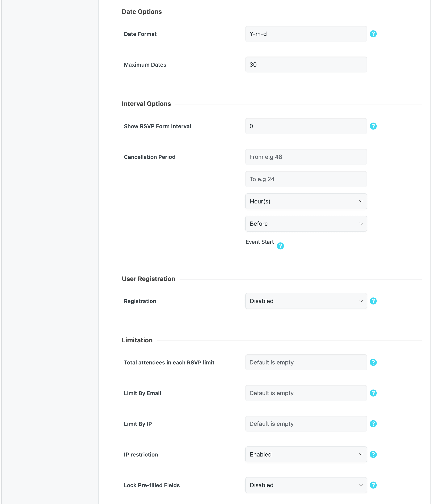Open the Before/After cancellation dropdown

pos(306,224)
